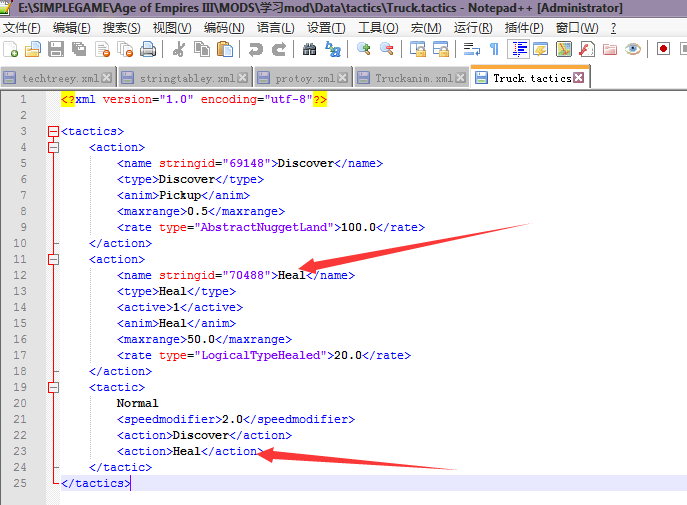
Task: Click the speedmodifier value 2.0
Action: pyautogui.click(x=232, y=419)
